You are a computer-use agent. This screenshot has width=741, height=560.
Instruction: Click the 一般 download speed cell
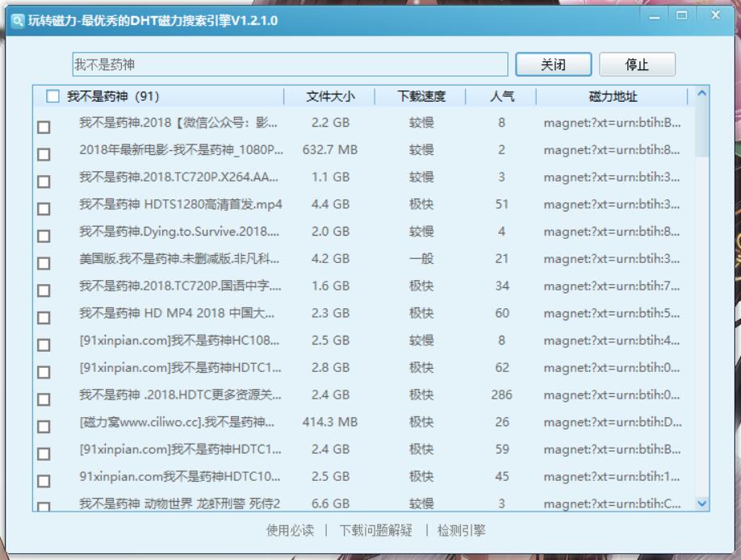click(421, 258)
